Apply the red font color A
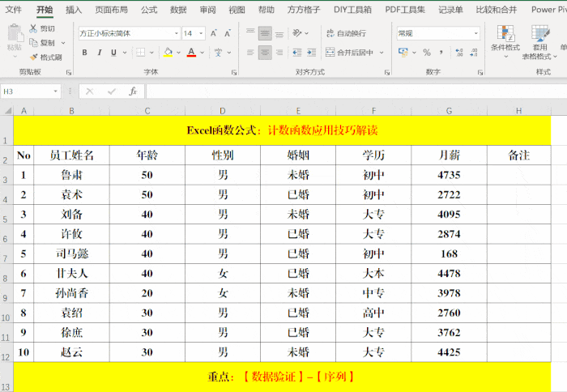Screen dimensions: 567x392 [191, 53]
